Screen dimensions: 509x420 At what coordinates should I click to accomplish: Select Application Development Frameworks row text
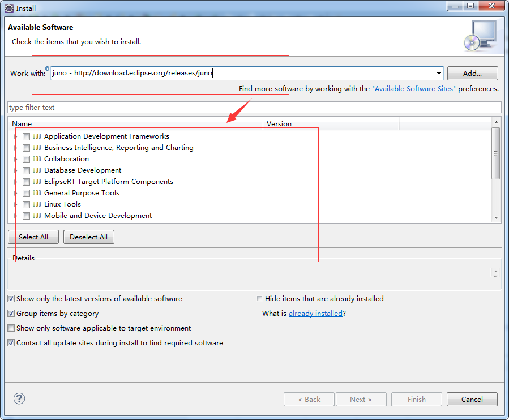(107, 136)
